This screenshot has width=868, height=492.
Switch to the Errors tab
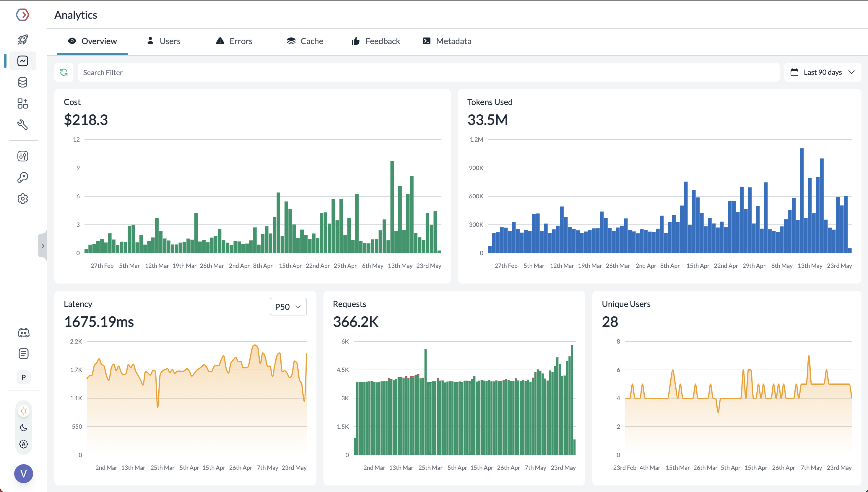(x=234, y=41)
